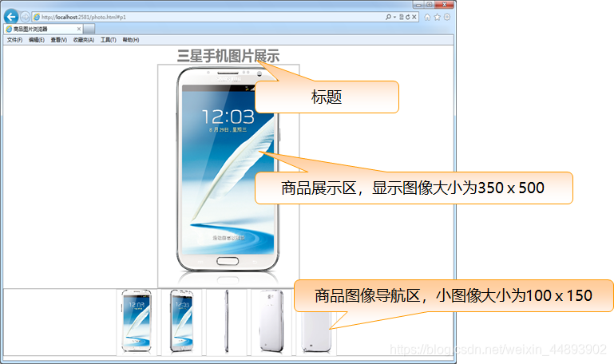Image resolution: width=614 pixels, height=364 pixels.
Task: Select the angled back-view phone thumbnail
Action: pyautogui.click(x=271, y=322)
